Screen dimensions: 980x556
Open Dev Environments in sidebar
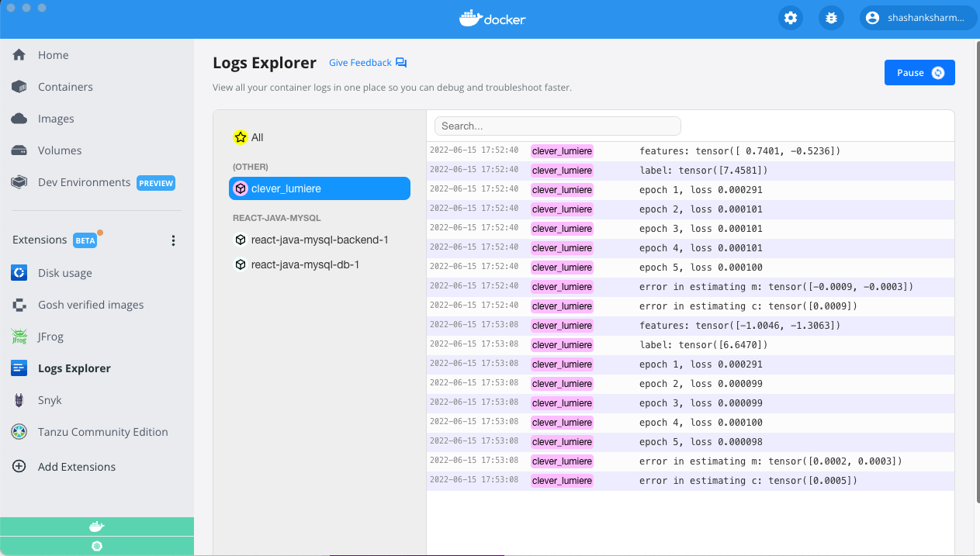(84, 182)
